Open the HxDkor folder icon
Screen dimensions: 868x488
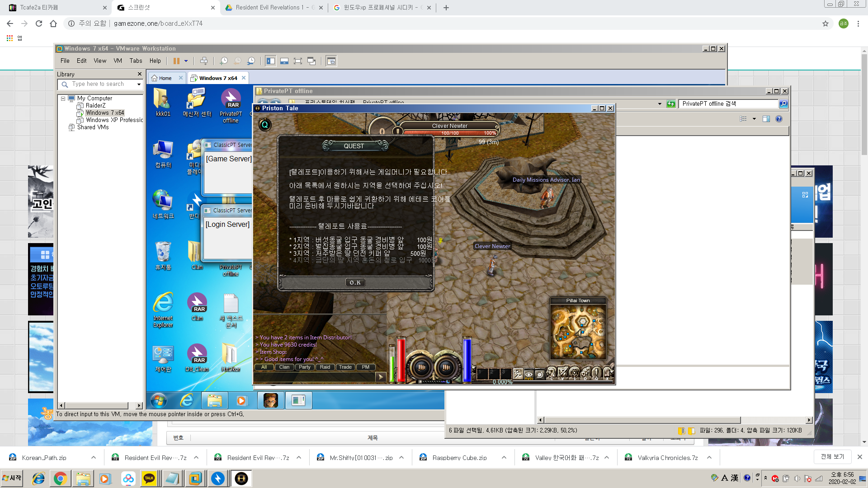click(231, 358)
